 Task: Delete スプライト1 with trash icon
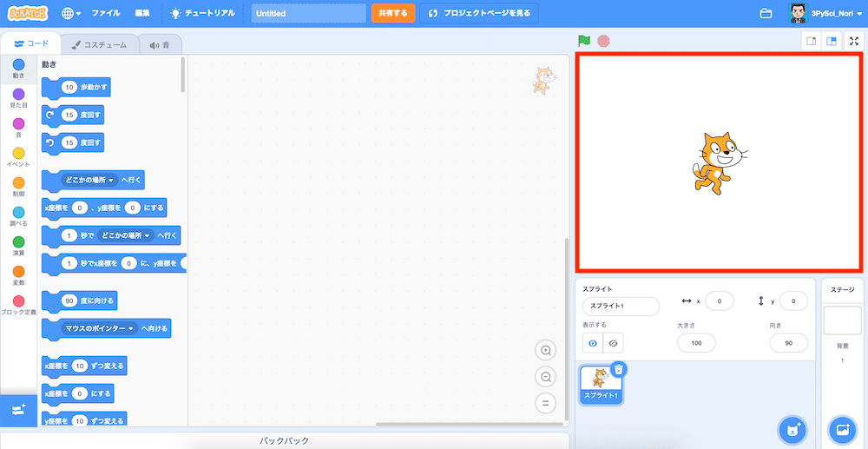619,369
